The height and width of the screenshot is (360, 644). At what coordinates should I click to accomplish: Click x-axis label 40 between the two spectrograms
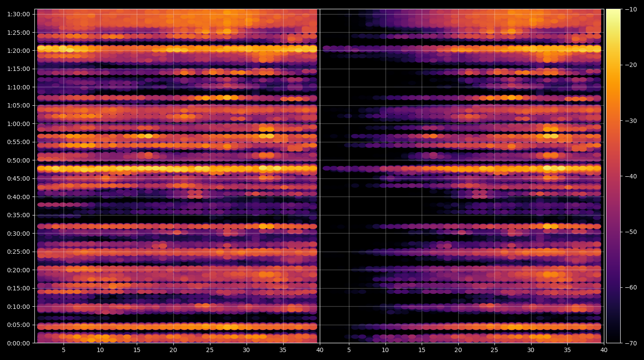(x=320, y=350)
